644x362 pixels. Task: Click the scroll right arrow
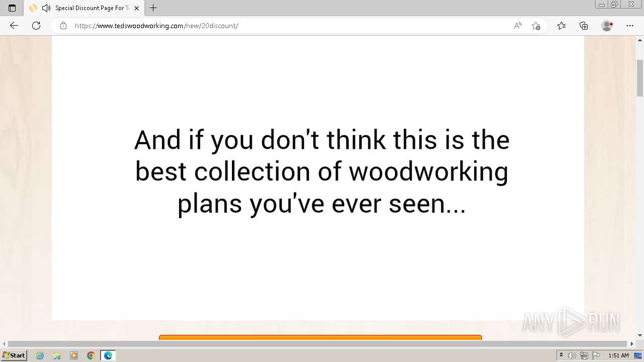tap(632, 344)
